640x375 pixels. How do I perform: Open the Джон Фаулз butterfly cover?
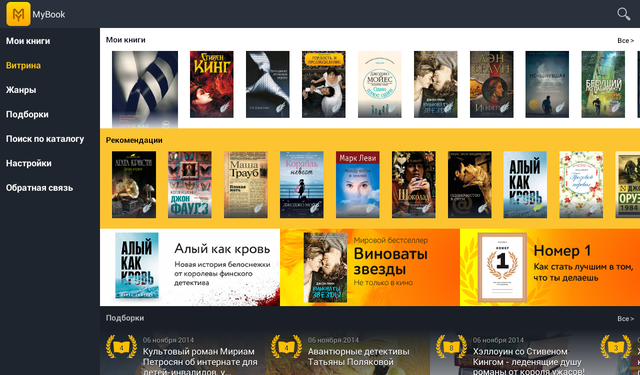click(190, 184)
